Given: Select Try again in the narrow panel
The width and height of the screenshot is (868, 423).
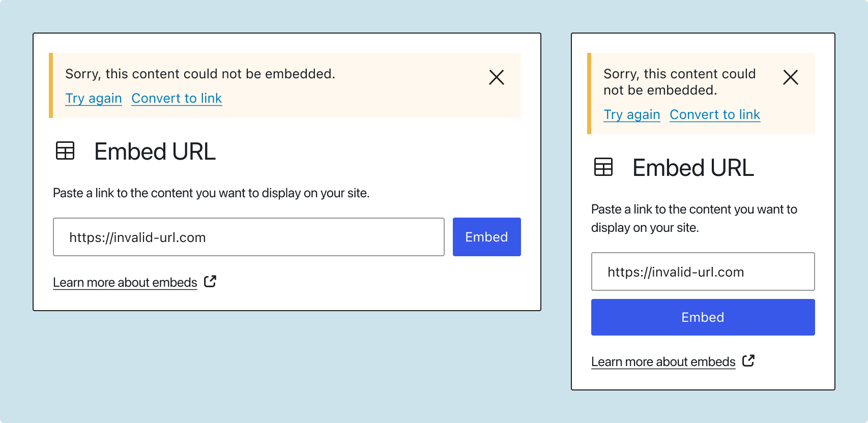Looking at the screenshot, I should click(x=631, y=114).
